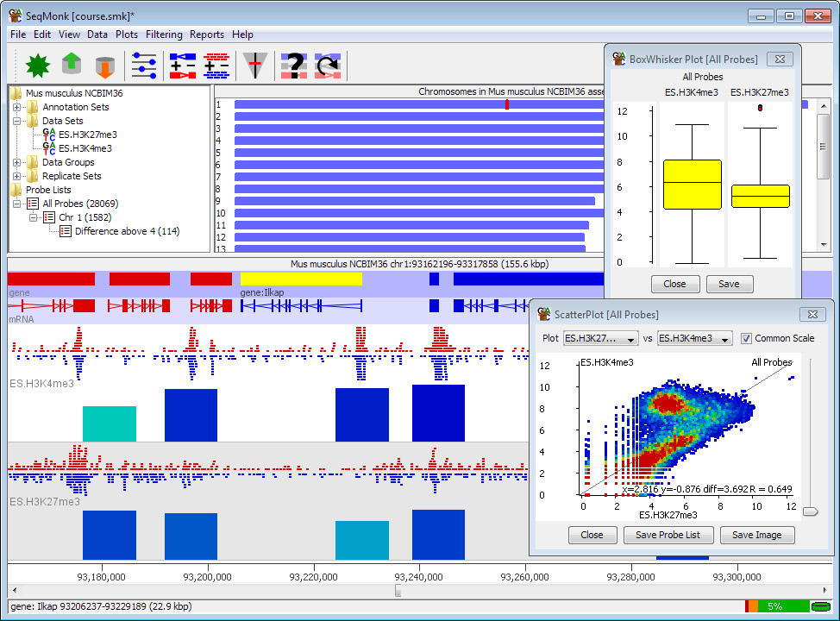
Task: Click the green up-arrow load project icon
Action: tap(72, 65)
